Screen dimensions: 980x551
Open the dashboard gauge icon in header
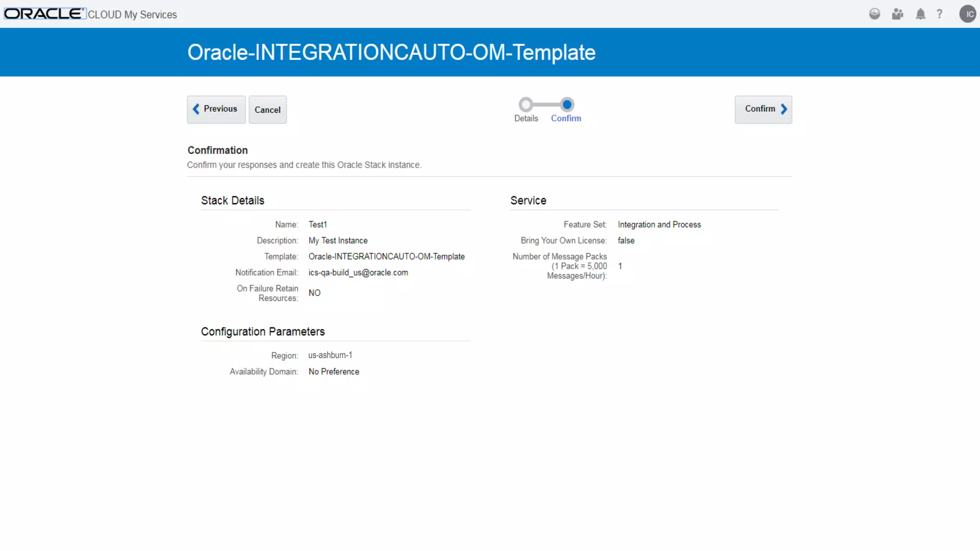[874, 14]
